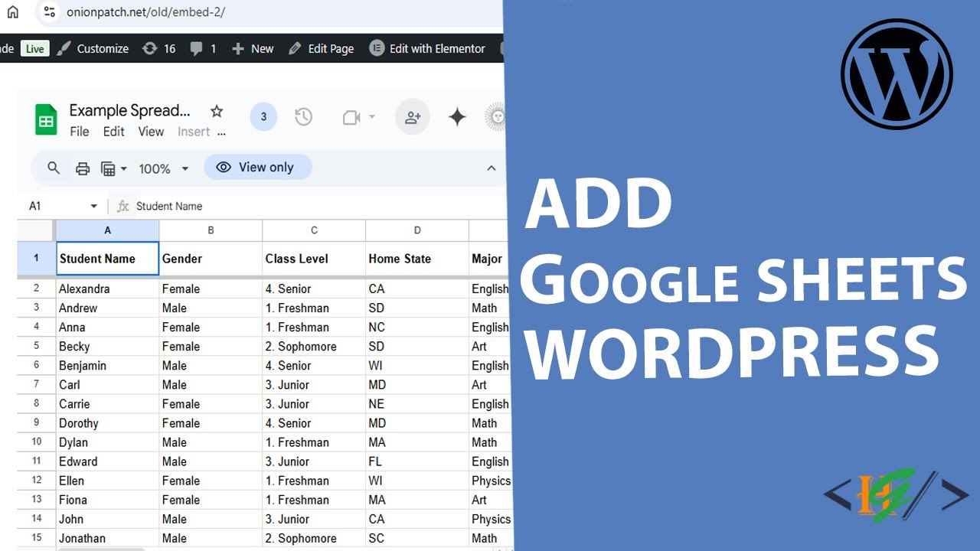The width and height of the screenshot is (980, 551).
Task: Click the cell containing Carl
Action: point(107,385)
